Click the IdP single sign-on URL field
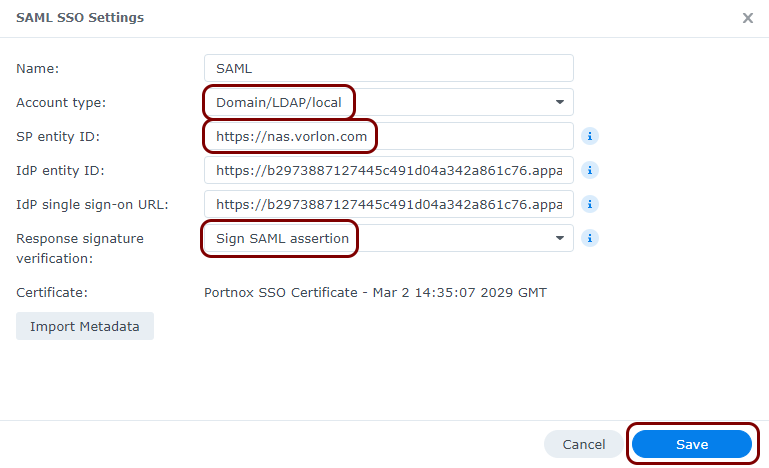This screenshot has height=468, width=769. click(x=388, y=204)
